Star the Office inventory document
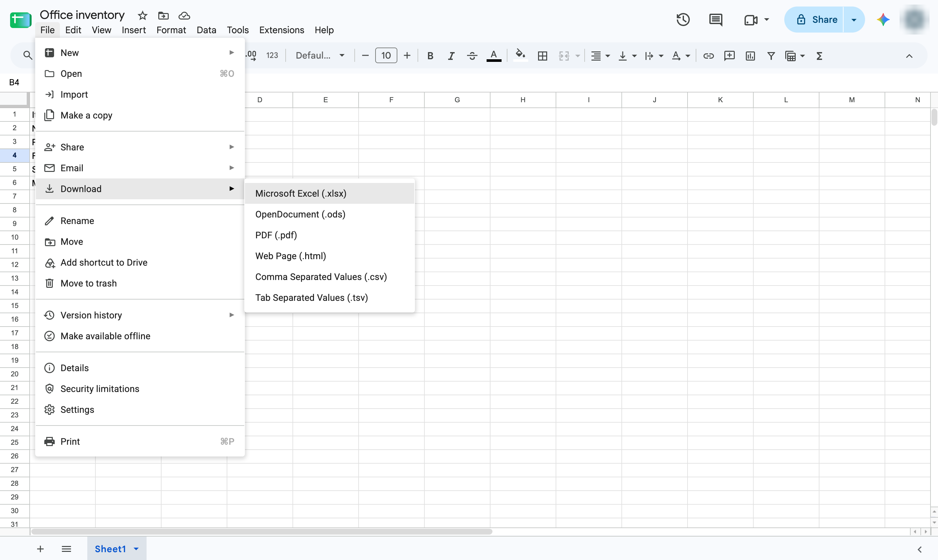Screen dimensions: 938x560 (x=142, y=16)
